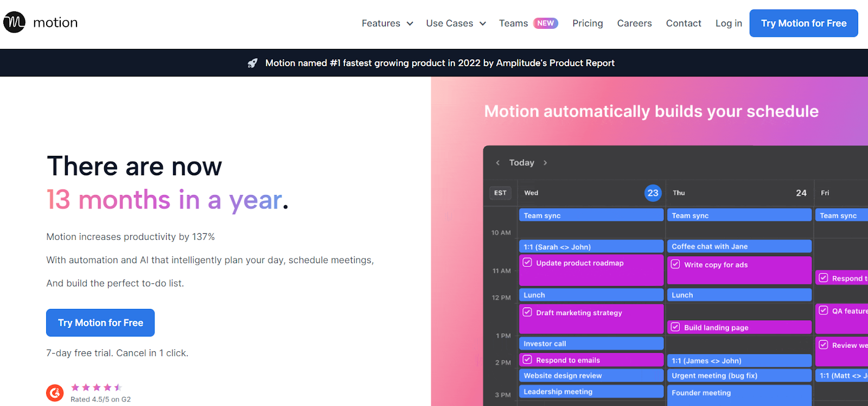Open Friday Team sync event

[x=841, y=215]
